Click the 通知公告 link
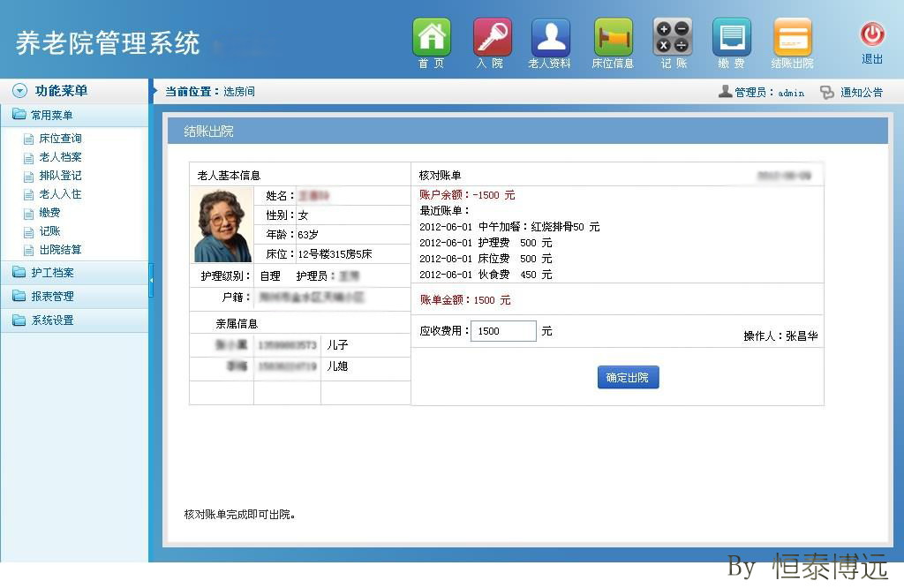 coord(862,92)
